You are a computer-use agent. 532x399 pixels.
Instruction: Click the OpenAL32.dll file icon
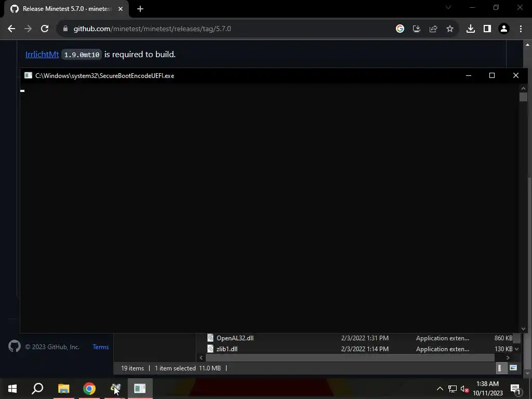coord(210,338)
